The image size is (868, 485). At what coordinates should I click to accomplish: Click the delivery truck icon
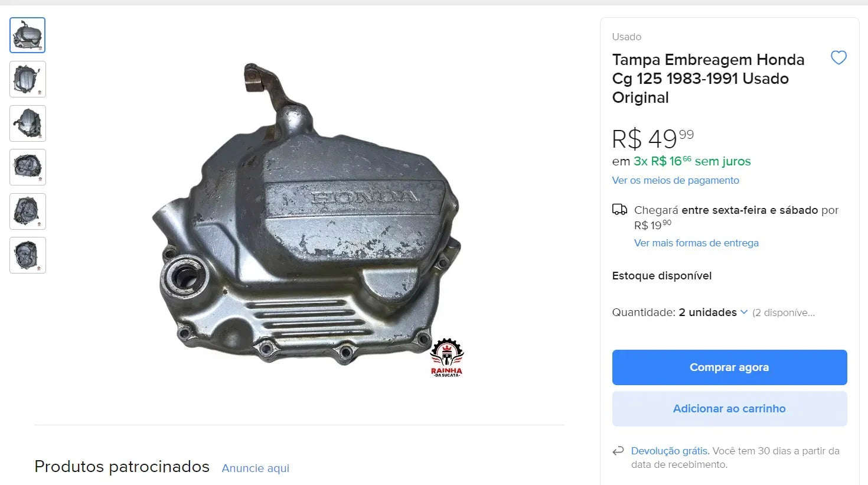[619, 209]
